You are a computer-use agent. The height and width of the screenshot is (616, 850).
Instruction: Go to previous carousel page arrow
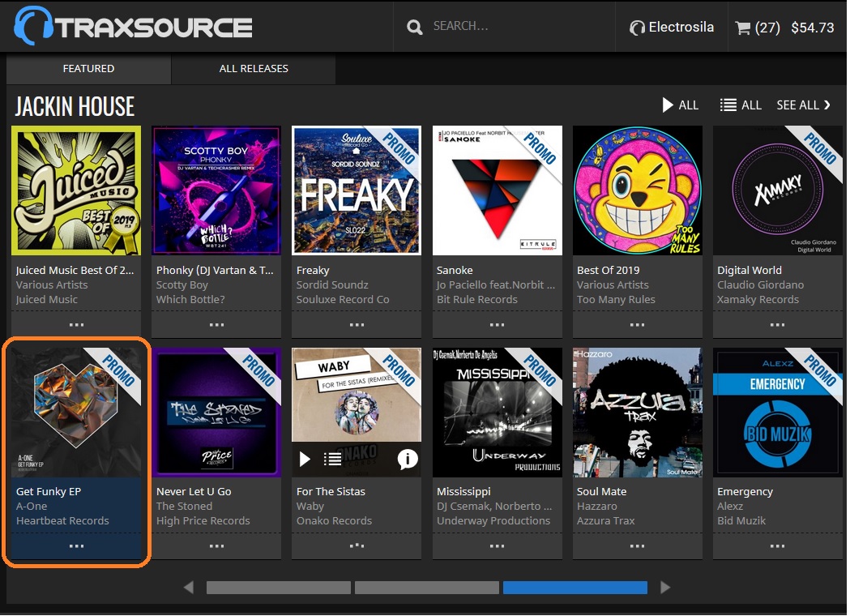point(188,588)
